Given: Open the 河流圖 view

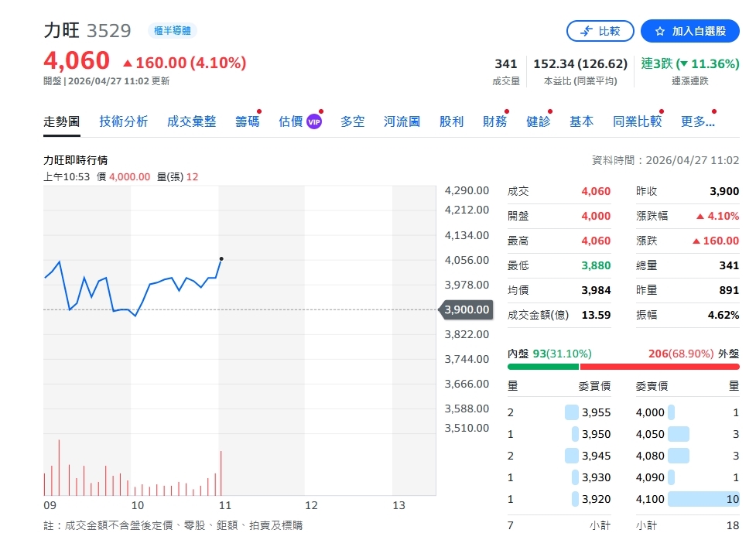Looking at the screenshot, I should 401,121.
